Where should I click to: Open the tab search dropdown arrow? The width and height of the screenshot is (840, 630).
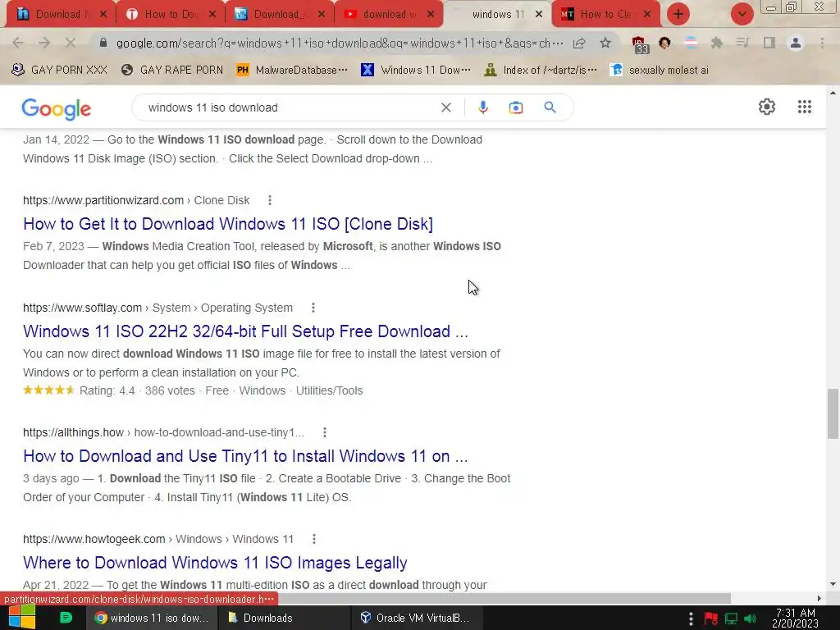(742, 14)
